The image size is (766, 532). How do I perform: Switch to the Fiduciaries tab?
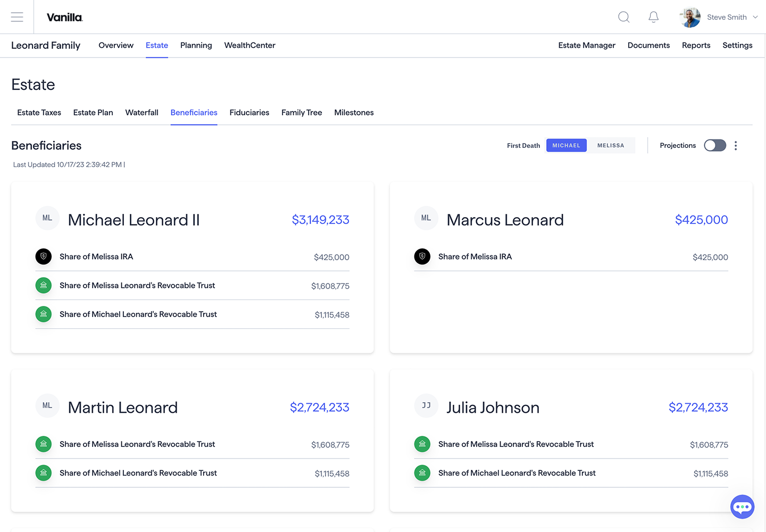tap(249, 113)
